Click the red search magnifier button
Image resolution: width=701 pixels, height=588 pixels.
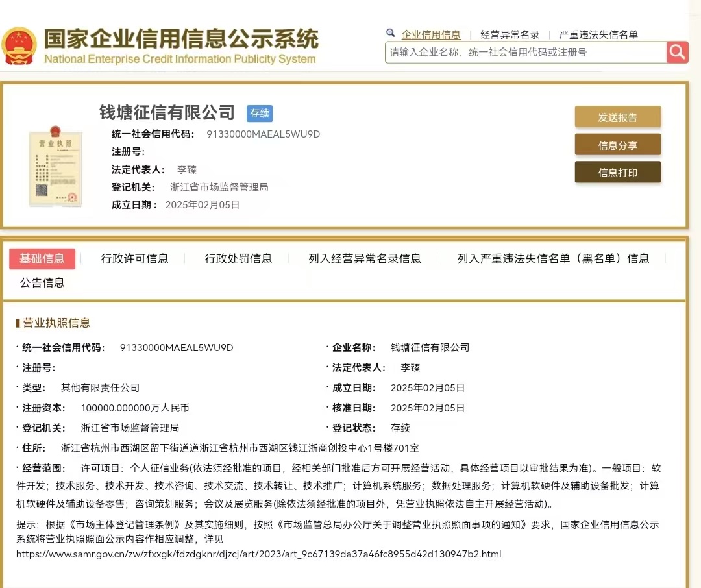(x=677, y=52)
